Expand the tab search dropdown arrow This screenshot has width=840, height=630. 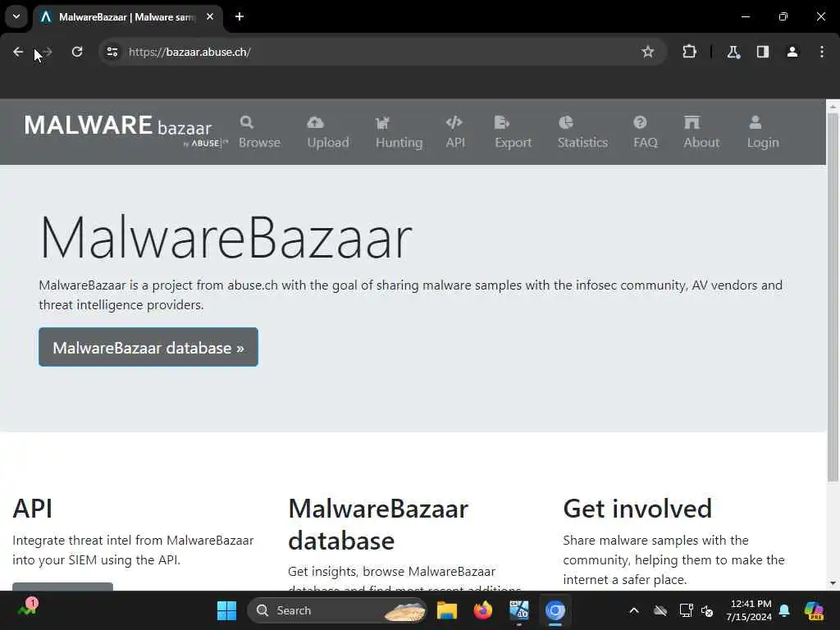(x=16, y=16)
